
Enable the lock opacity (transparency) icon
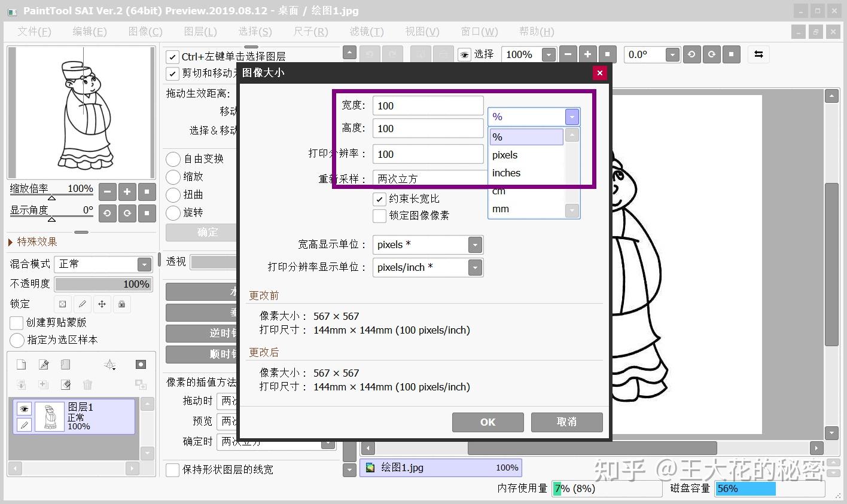click(62, 304)
